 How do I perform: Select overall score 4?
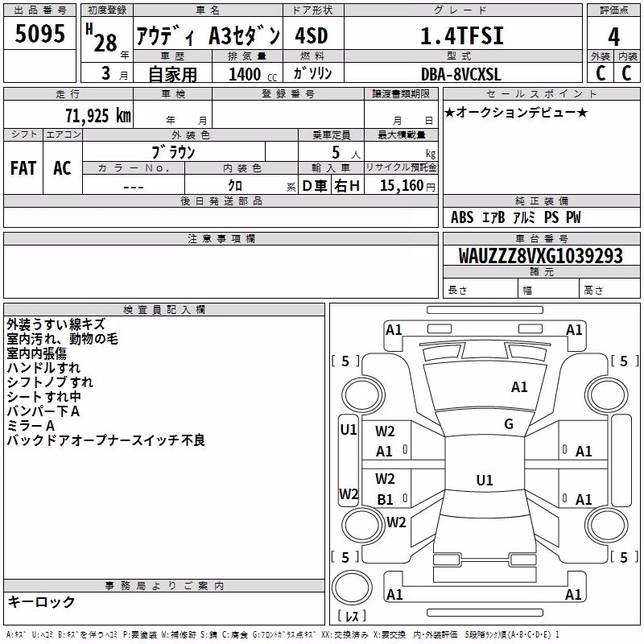pos(613,36)
